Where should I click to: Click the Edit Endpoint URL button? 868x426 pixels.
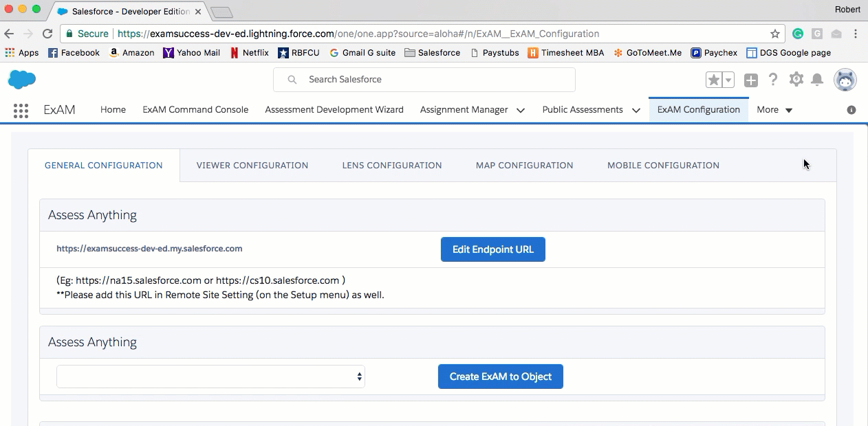click(493, 249)
